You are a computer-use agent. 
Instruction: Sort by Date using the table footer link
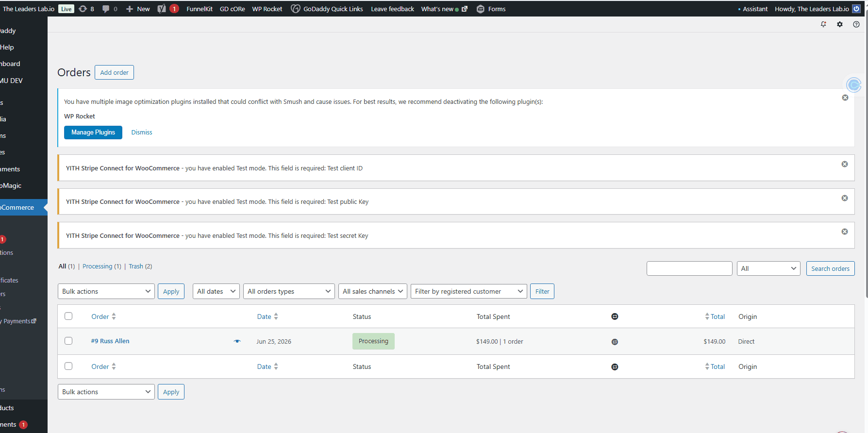click(x=264, y=367)
